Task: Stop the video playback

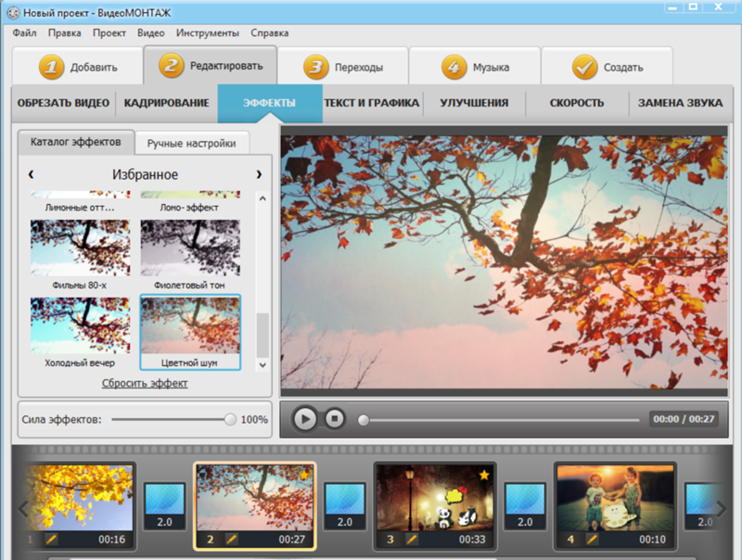Action: [335, 418]
